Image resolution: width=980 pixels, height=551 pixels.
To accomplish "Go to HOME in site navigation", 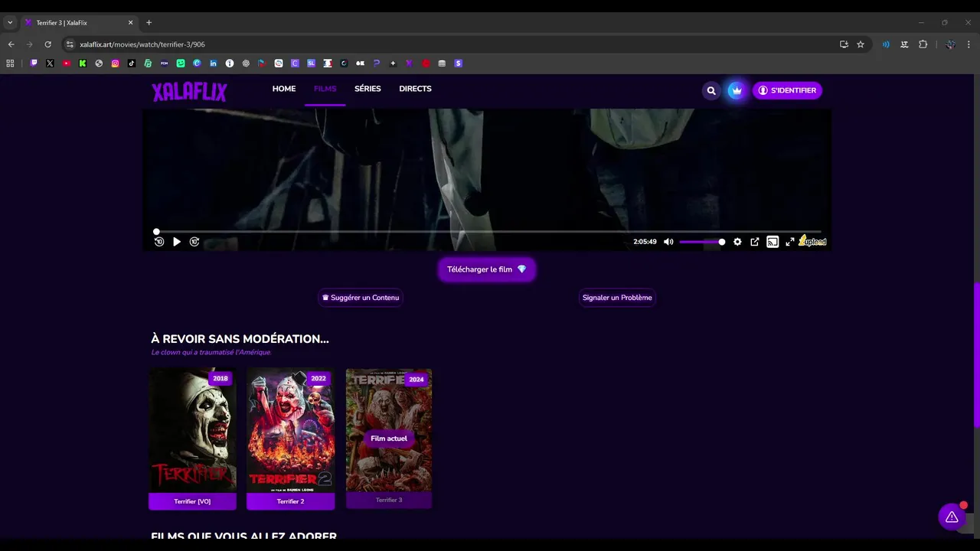I will coord(284,89).
